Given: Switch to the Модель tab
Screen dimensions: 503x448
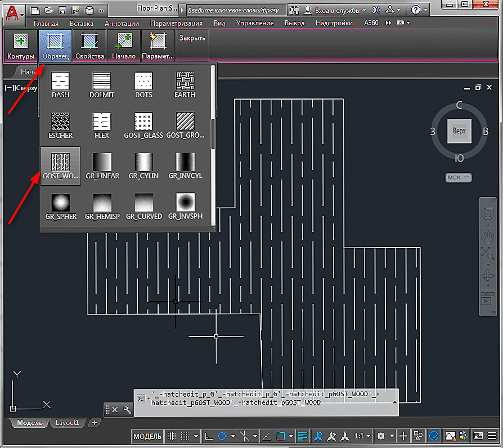Looking at the screenshot, I should pyautogui.click(x=29, y=423).
